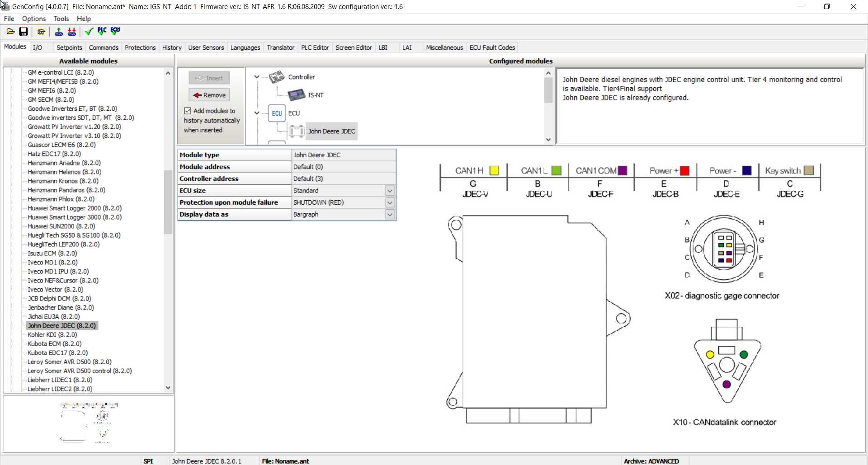Image resolution: width=868 pixels, height=465 pixels.
Task: Click the module wiring thumbnail preview
Action: pos(89,422)
